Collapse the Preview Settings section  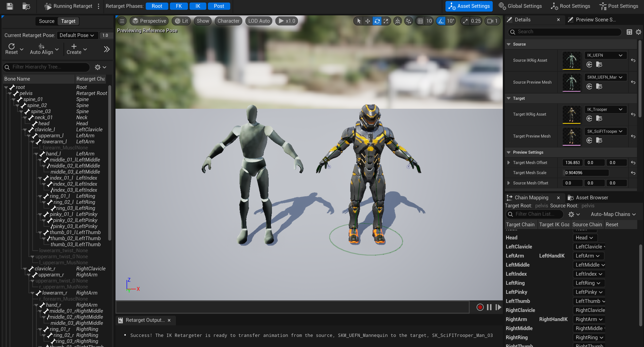(509, 152)
